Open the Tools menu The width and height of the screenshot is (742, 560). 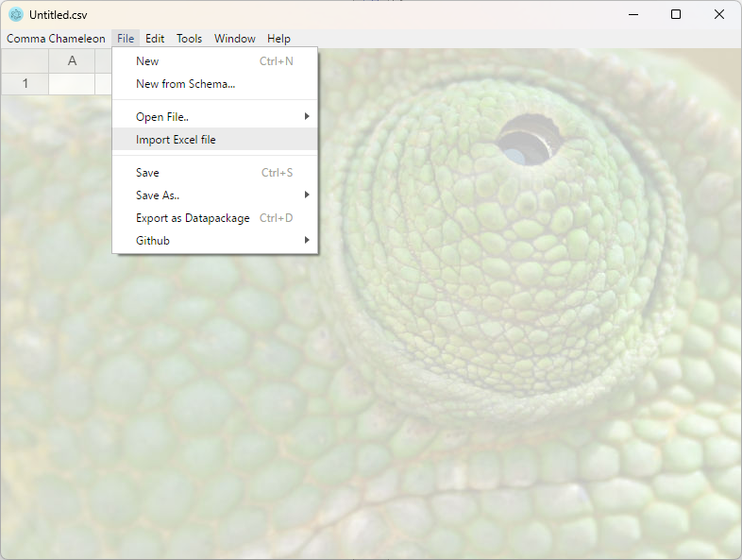pyautogui.click(x=190, y=39)
